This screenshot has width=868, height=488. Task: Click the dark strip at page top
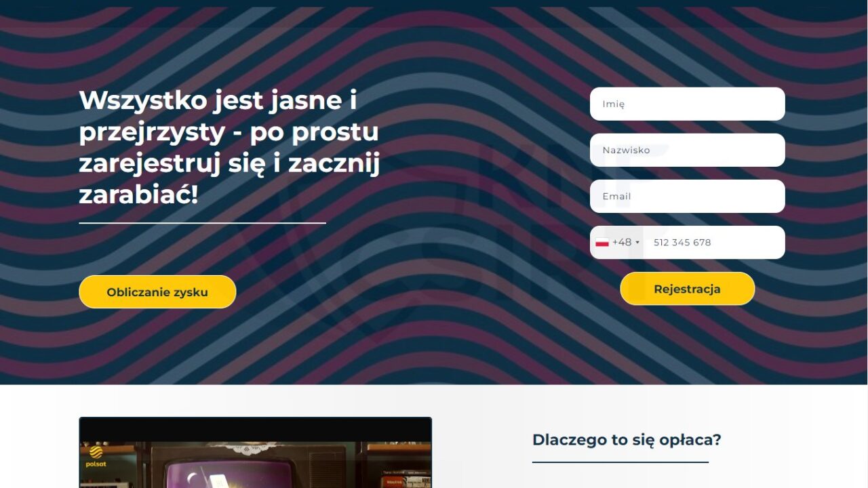pyautogui.click(x=434, y=3)
